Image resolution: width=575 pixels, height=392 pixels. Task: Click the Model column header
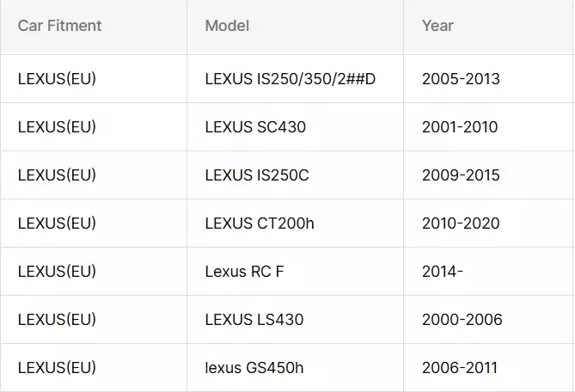click(x=227, y=26)
